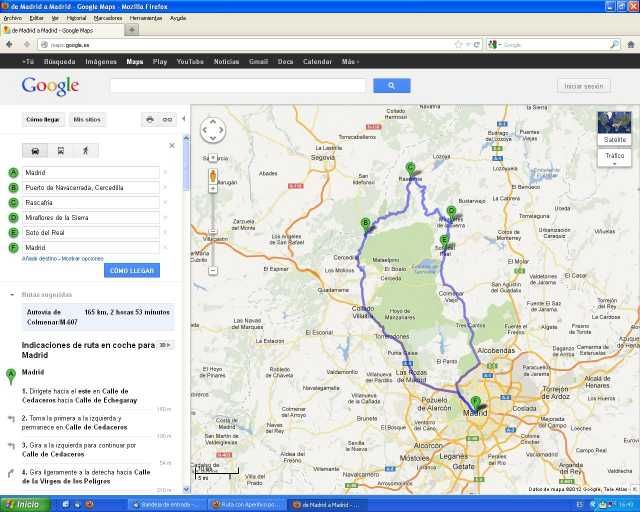
Task: Select the public transit travel mode
Action: click(x=60, y=151)
